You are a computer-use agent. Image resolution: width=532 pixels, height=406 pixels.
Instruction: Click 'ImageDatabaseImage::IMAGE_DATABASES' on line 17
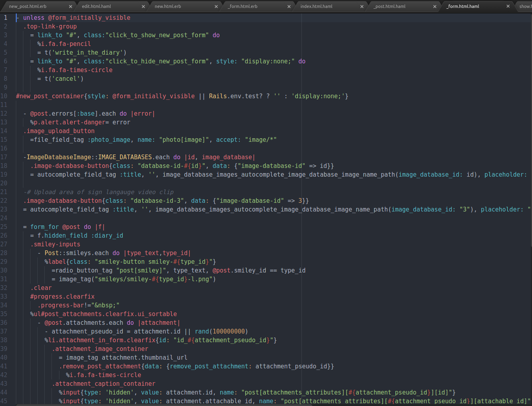90,157
